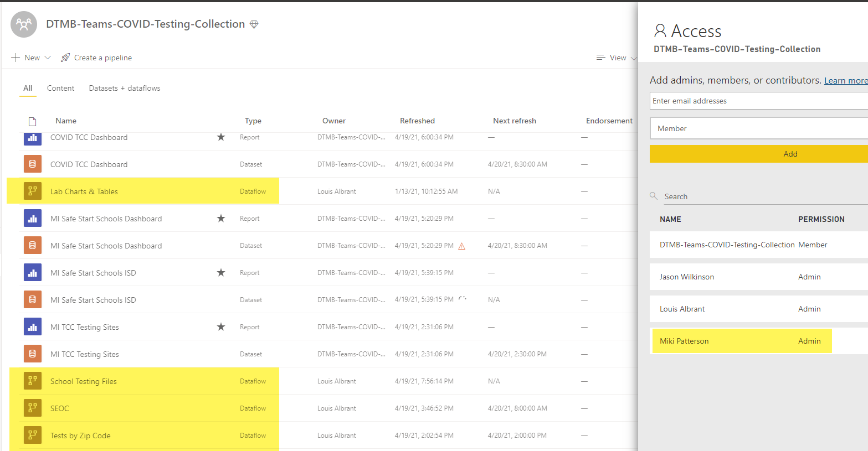
Task: Open the Tests by Zip Code dataflow
Action: pos(80,436)
